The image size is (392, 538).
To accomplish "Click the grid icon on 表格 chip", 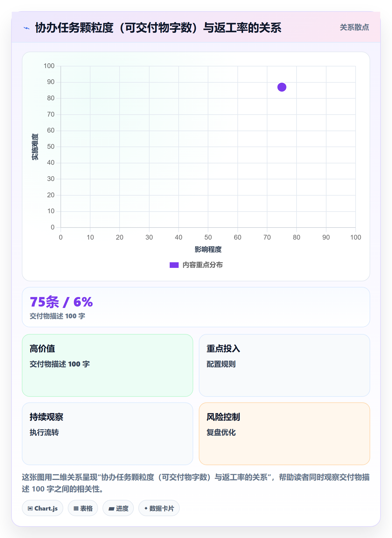I will tap(76, 508).
